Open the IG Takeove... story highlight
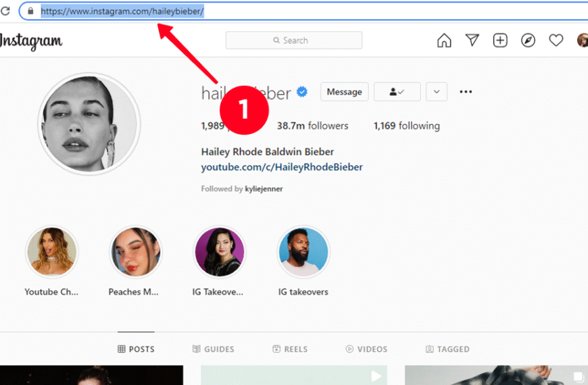Viewport: 588px width, 385px height. point(220,251)
